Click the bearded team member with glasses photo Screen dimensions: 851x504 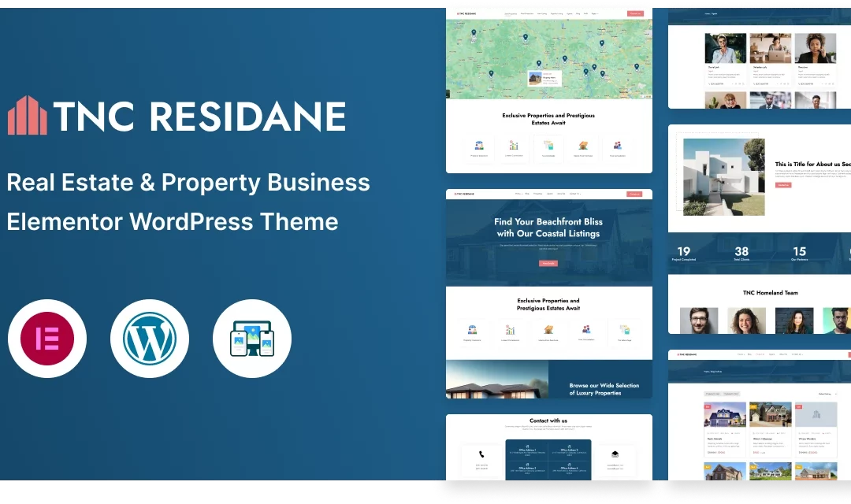[x=699, y=321]
